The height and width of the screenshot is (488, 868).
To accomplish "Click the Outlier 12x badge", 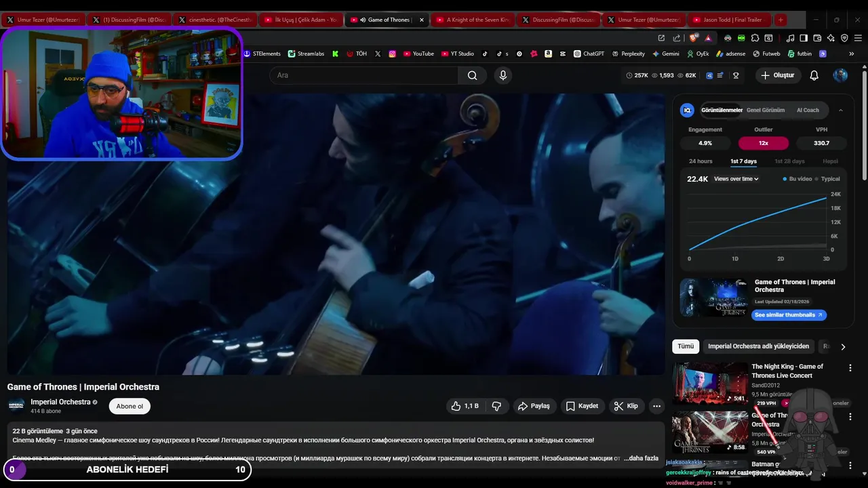I will (763, 143).
